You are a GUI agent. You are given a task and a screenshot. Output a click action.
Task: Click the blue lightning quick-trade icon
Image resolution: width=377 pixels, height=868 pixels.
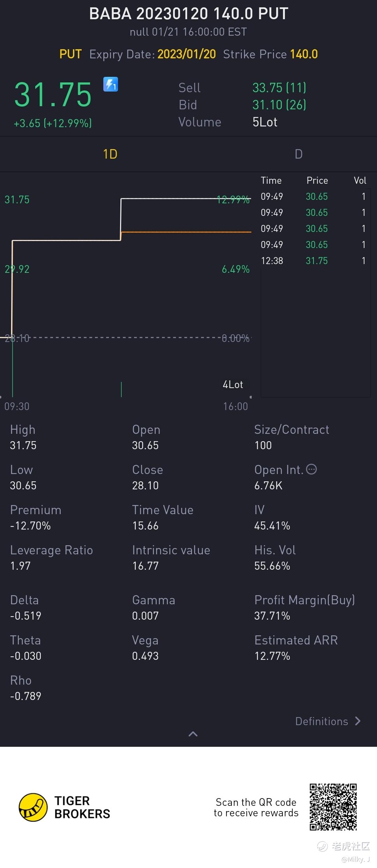[111, 84]
